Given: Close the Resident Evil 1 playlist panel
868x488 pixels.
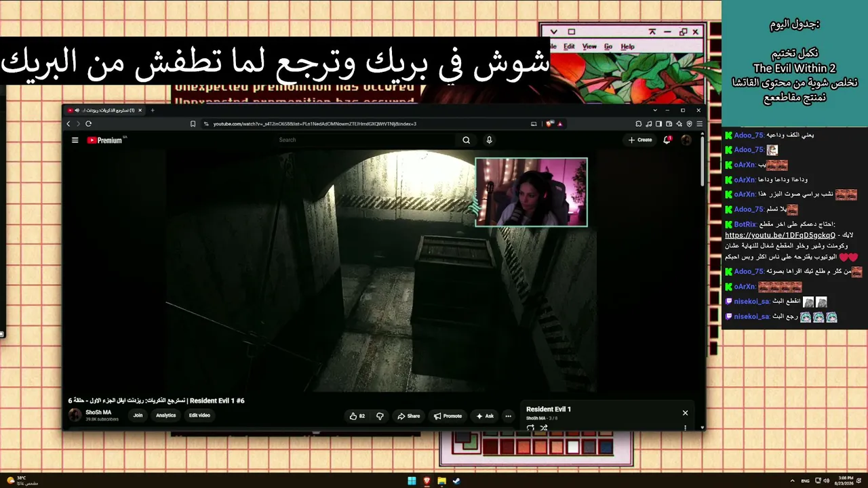Looking at the screenshot, I should point(685,413).
